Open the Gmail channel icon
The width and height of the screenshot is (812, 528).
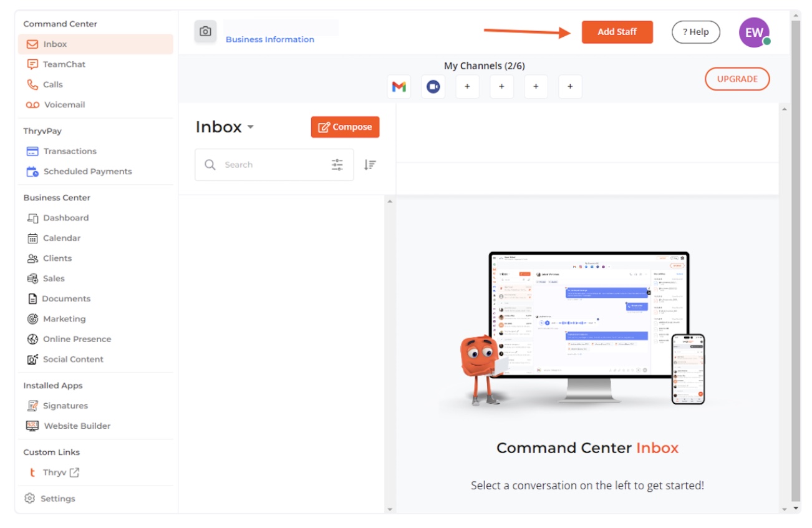pos(399,87)
